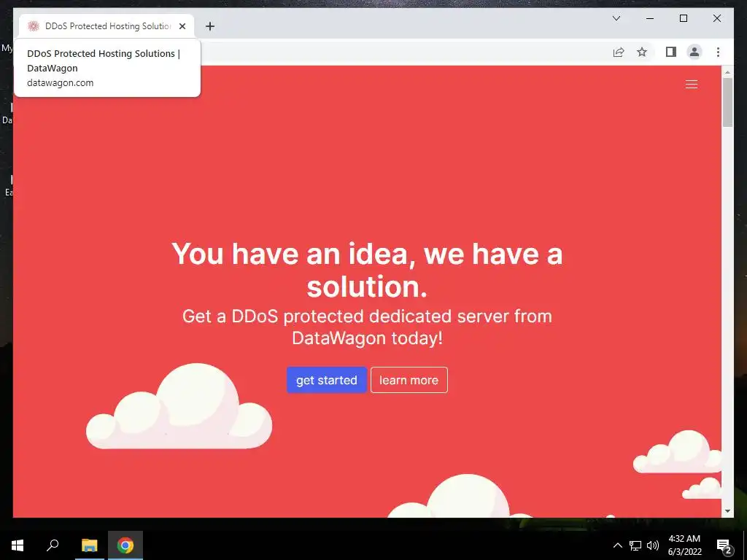747x560 pixels.
Task: Click the 'learn more' button
Action: click(x=409, y=380)
